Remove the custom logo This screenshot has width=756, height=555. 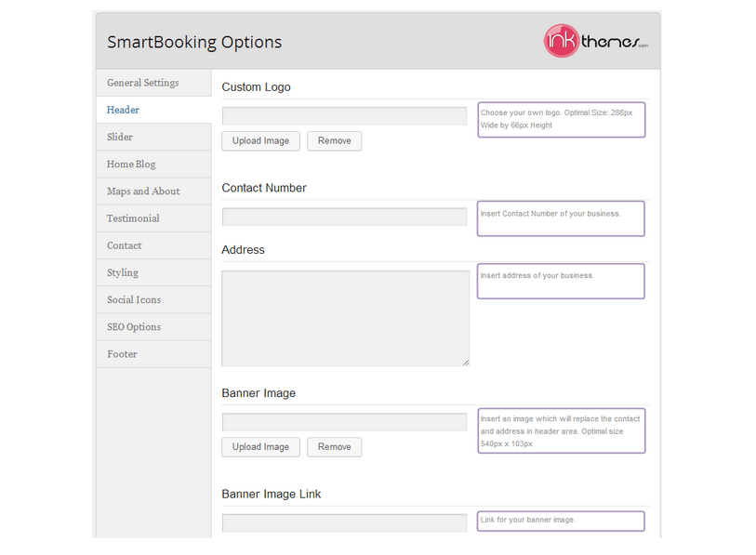coord(334,140)
